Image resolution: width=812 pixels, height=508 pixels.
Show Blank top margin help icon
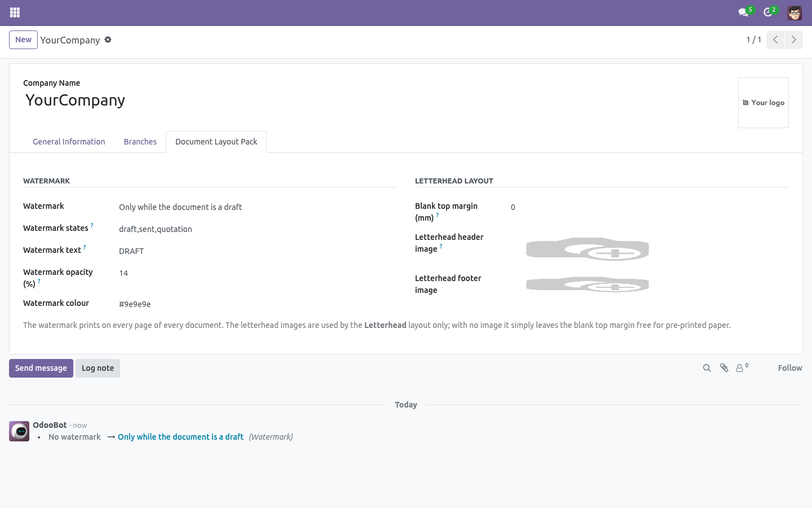437,215
